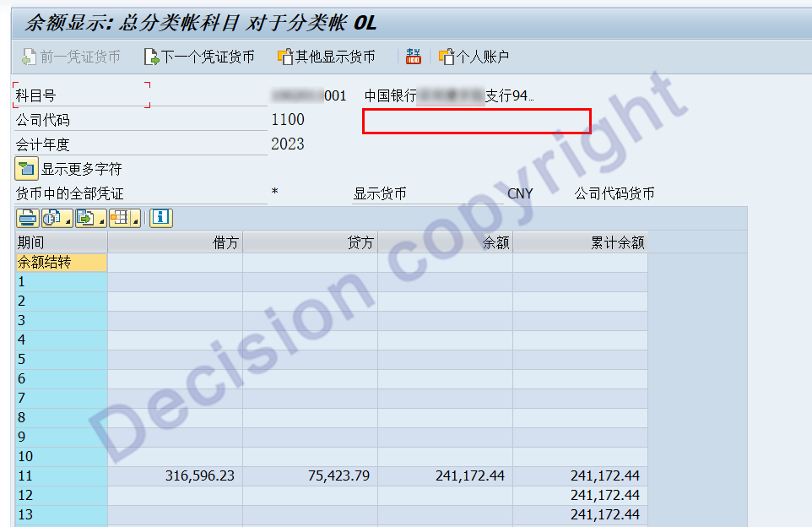Click the print icon in table toolbar
812x527 pixels.
pos(28,218)
